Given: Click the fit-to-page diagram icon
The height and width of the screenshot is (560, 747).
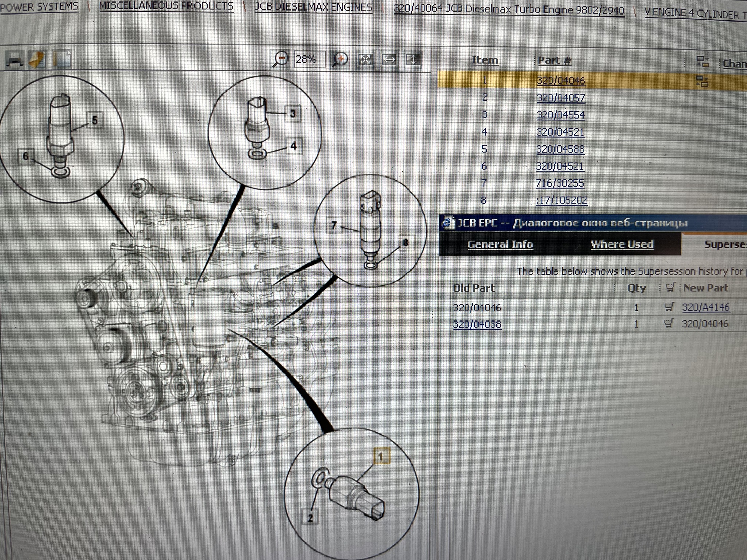Looking at the screenshot, I should pyautogui.click(x=365, y=59).
